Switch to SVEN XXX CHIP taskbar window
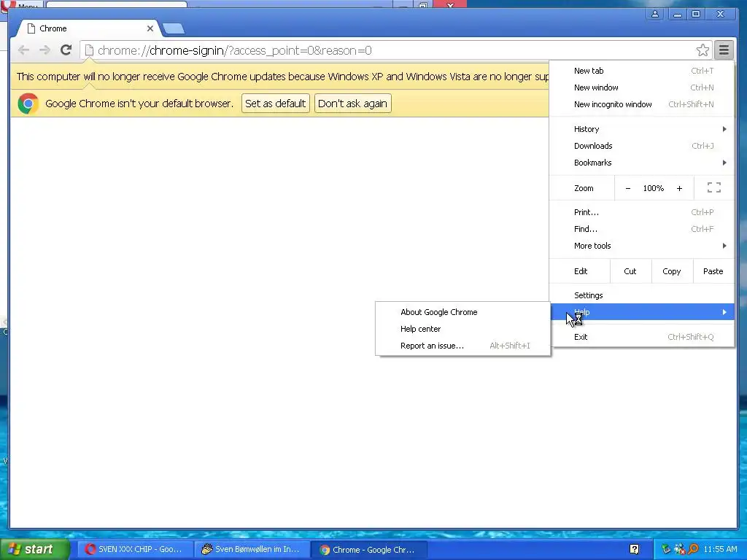 click(x=135, y=550)
